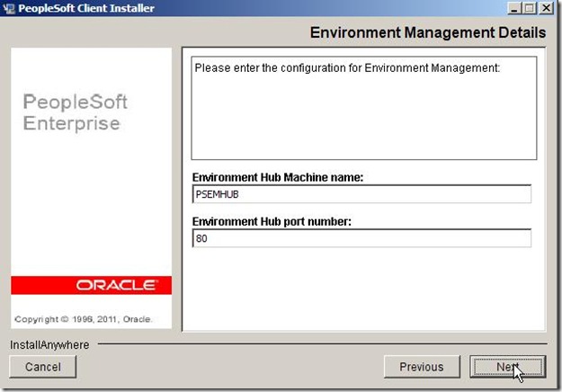Viewport: 562px width, 392px height.
Task: Click the Environment Hub Machine name label
Action: tap(278, 178)
